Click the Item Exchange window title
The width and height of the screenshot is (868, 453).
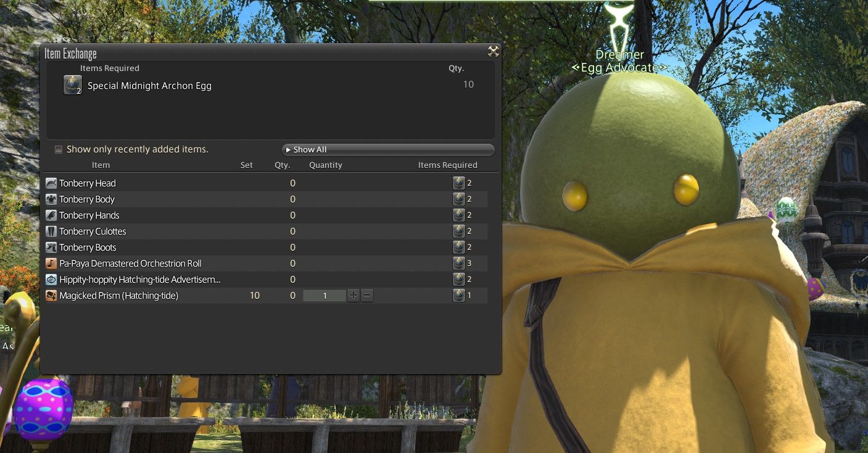pyautogui.click(x=70, y=54)
